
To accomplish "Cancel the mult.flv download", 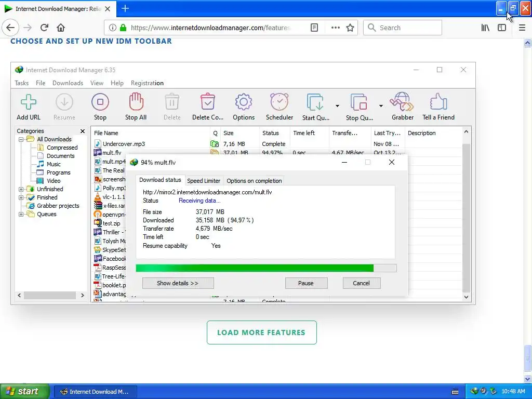I will [x=362, y=283].
